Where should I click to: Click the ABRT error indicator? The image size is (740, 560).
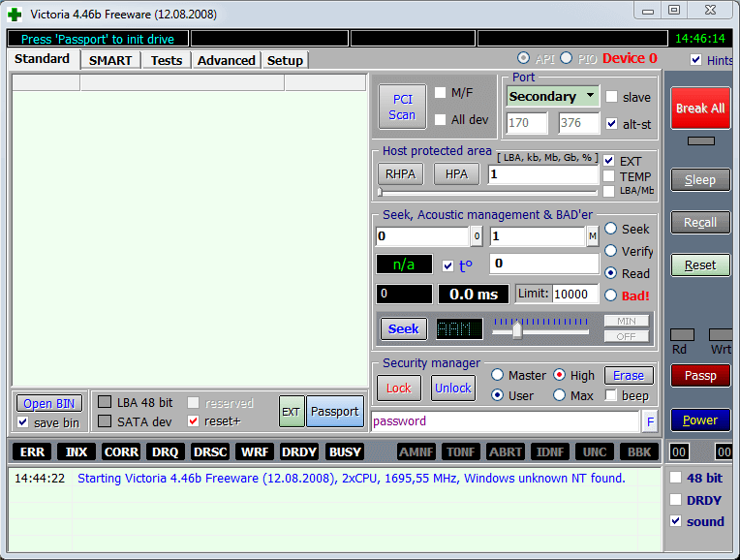coord(506,451)
